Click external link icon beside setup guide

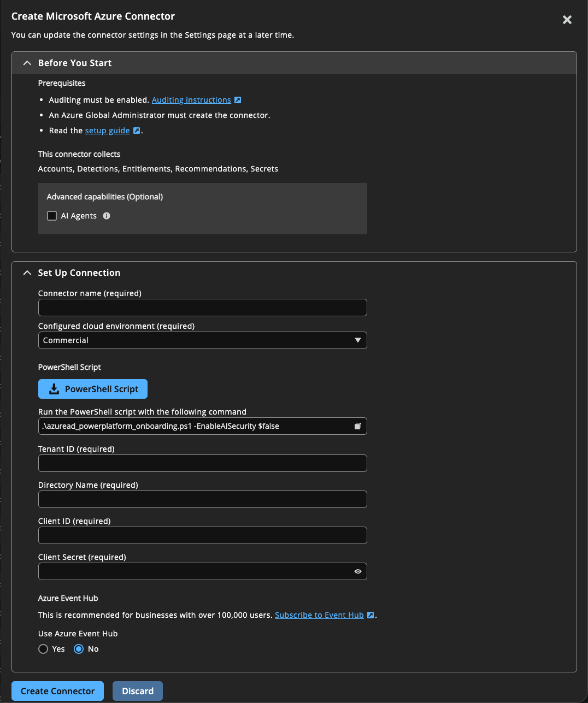137,131
